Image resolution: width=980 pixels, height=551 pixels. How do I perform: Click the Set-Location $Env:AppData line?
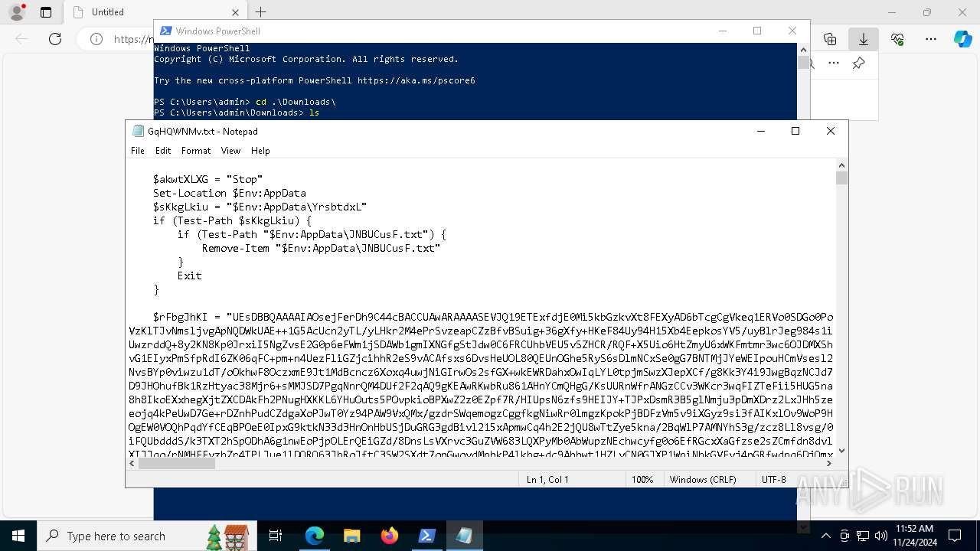tap(229, 193)
